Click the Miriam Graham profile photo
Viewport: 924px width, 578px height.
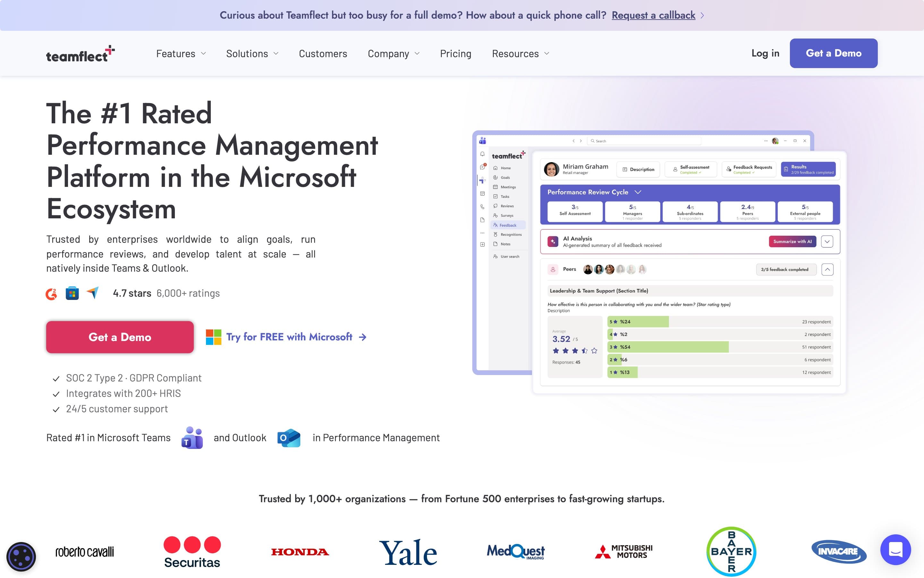pyautogui.click(x=551, y=169)
